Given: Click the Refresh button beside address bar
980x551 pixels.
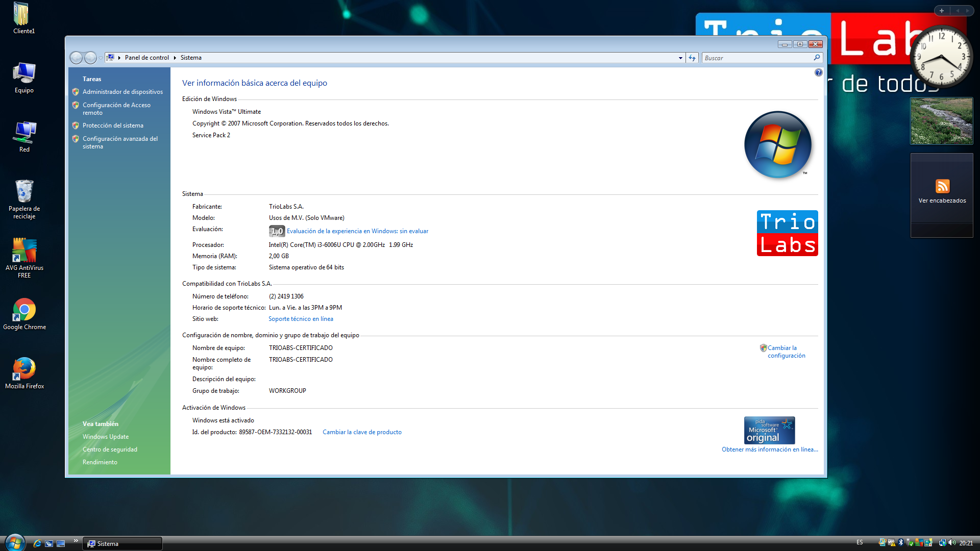Looking at the screenshot, I should coord(692,58).
